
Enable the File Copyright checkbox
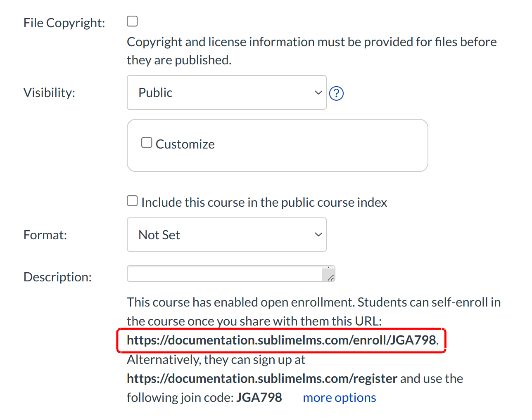[132, 21]
